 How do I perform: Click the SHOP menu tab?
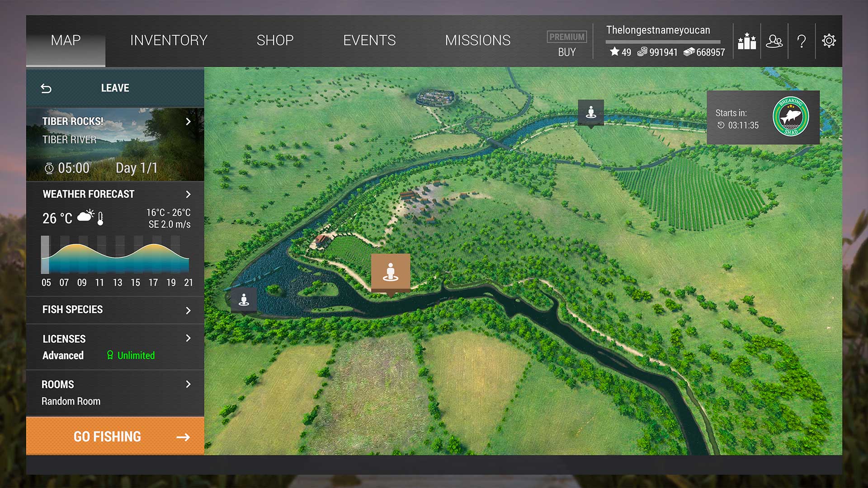[275, 39]
